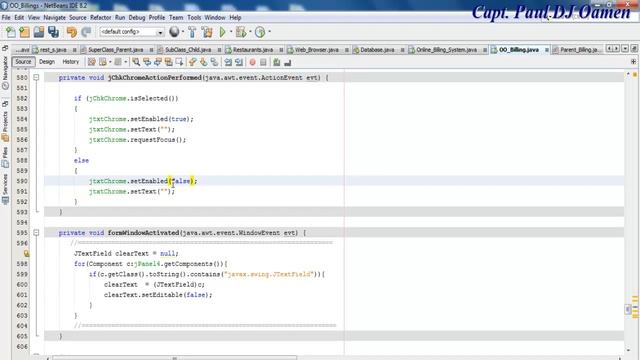Click the New Project toolbar icon
Image resolution: width=640 pixels, height=360 pixels.
(24, 32)
